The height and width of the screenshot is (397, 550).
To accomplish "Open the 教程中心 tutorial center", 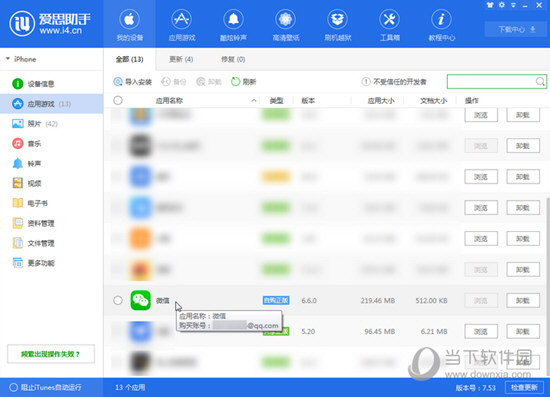I will tap(441, 25).
